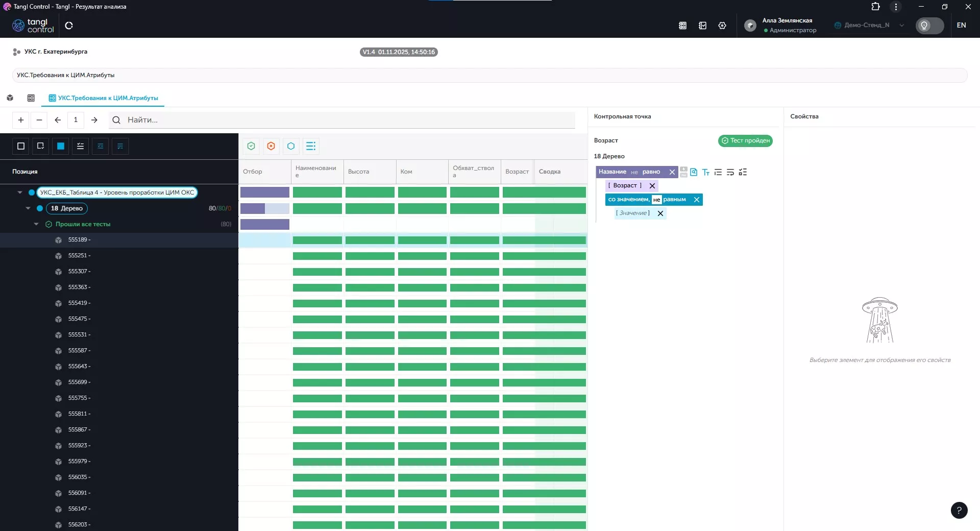The height and width of the screenshot is (531, 980).
Task: Click the document search icon in rule editor
Action: pos(694,172)
